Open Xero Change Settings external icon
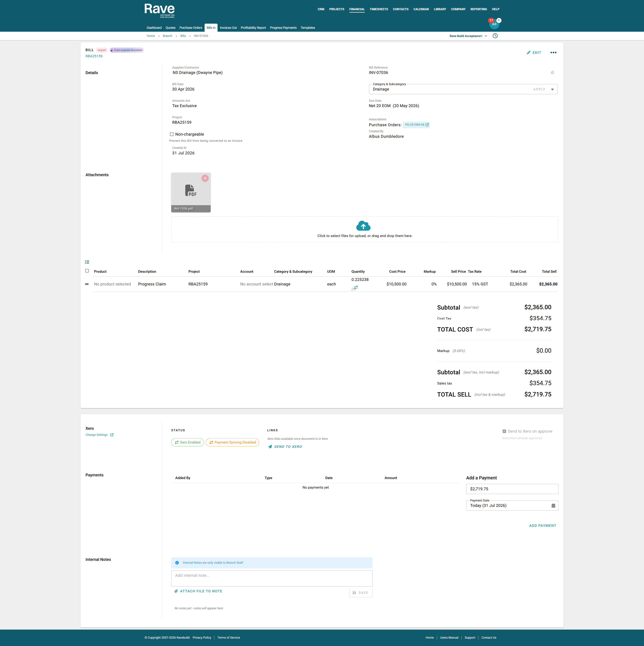This screenshot has height=646, width=644. tap(112, 435)
